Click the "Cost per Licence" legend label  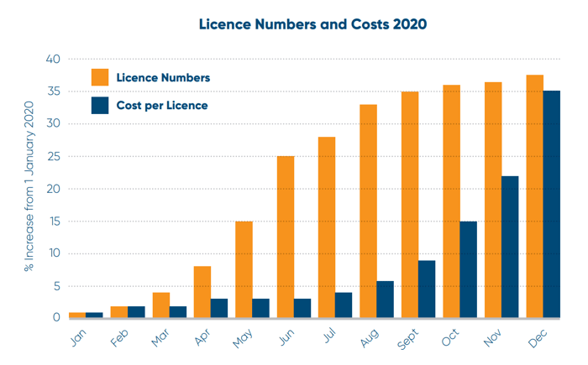coord(162,105)
